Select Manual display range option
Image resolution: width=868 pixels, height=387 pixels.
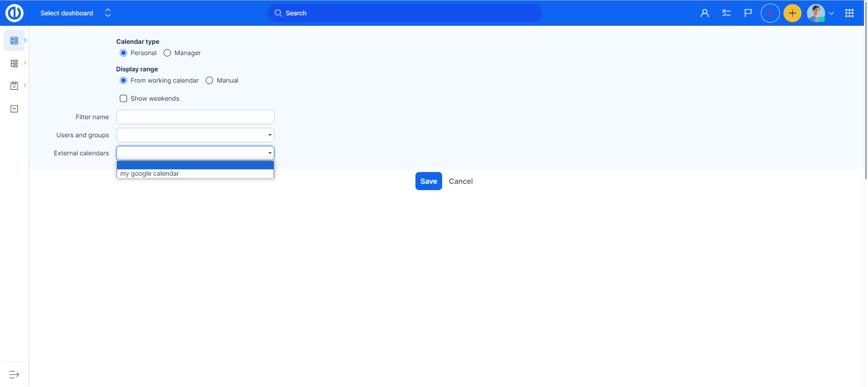pos(209,80)
